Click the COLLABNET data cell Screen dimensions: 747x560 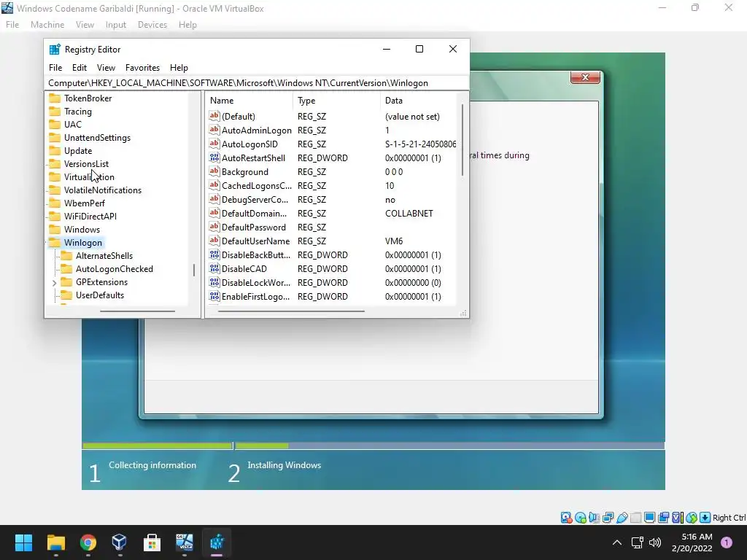[x=409, y=214]
